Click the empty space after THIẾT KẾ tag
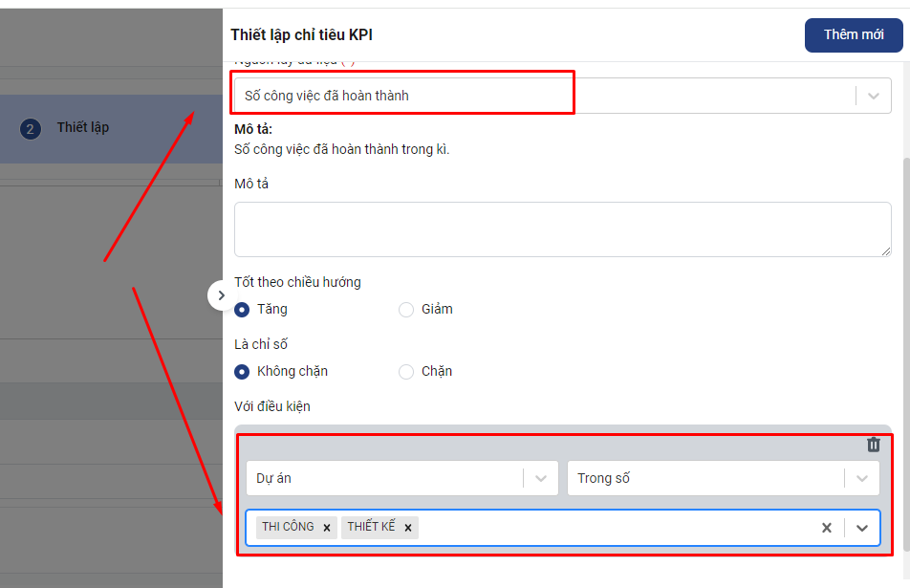Image resolution: width=910 pixels, height=588 pixels. [x=612, y=528]
